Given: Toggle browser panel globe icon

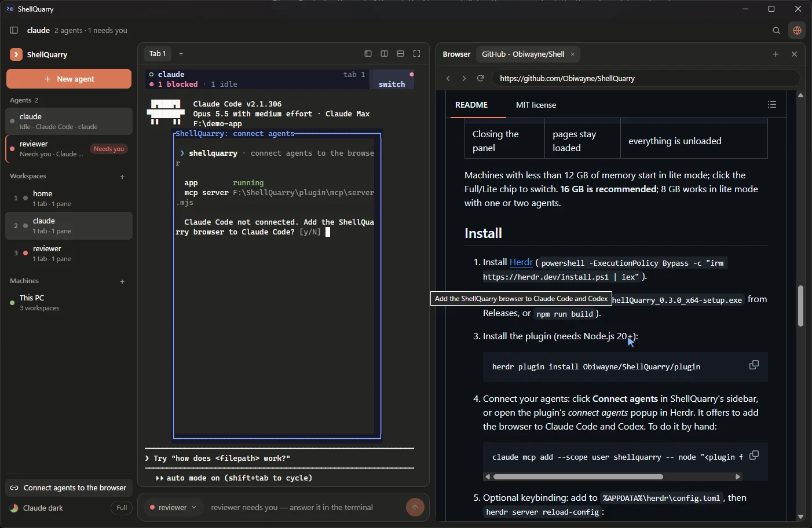Looking at the screenshot, I should (x=797, y=30).
